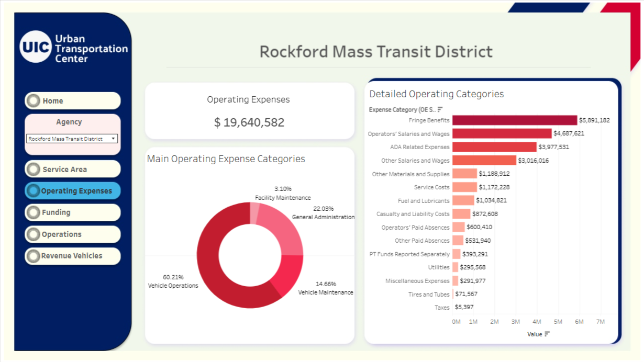Click the sort icon beside Expense Category header
The width and height of the screenshot is (644, 362).
pos(440,109)
